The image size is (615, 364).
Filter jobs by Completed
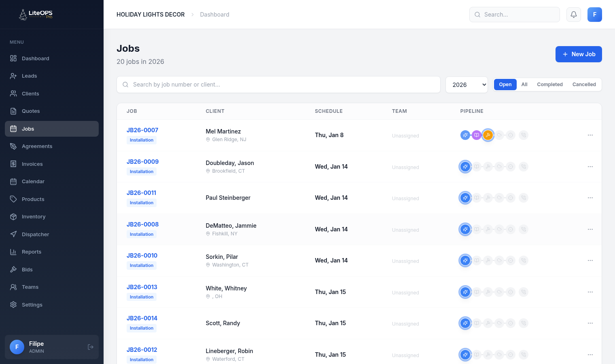(550, 85)
